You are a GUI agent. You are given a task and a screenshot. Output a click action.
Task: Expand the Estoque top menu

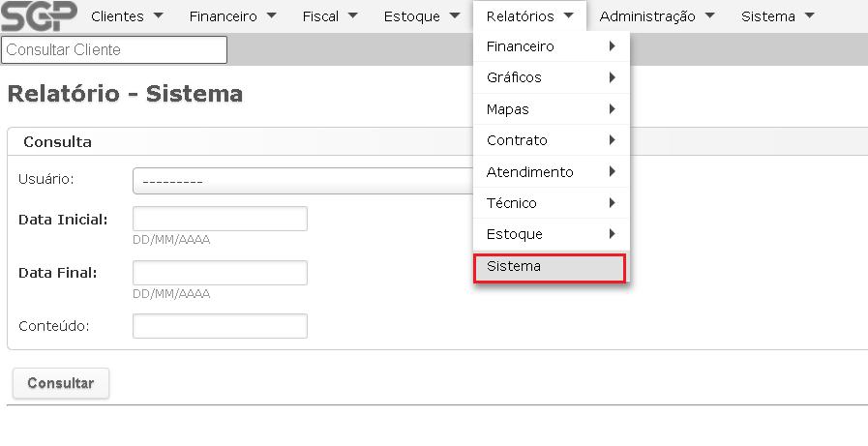coord(421,16)
